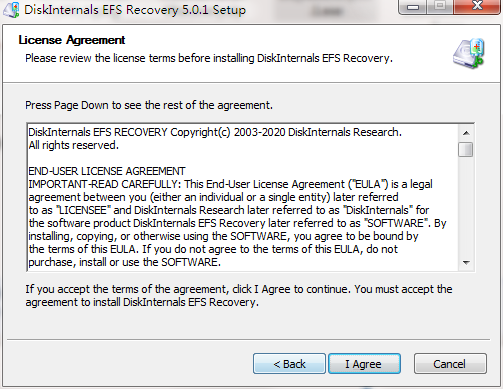Click the DiskInternals setup icon in title bar

click(11, 9)
